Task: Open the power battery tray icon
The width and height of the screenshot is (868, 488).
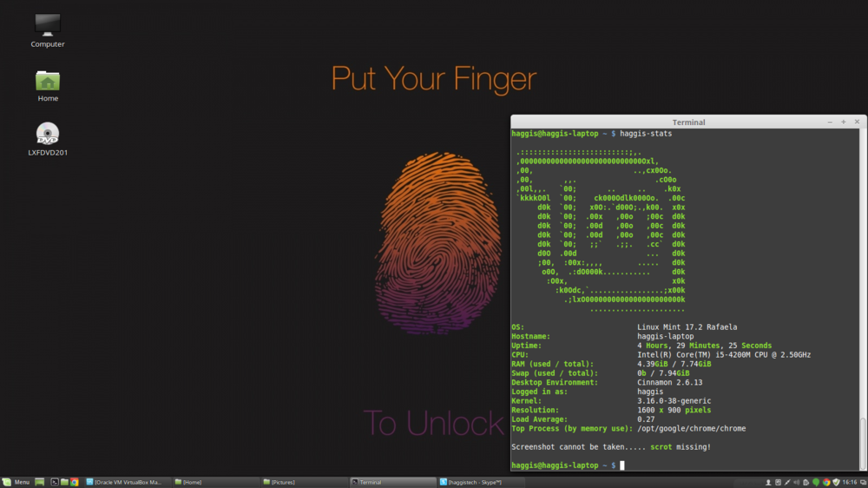Action: click(x=806, y=483)
